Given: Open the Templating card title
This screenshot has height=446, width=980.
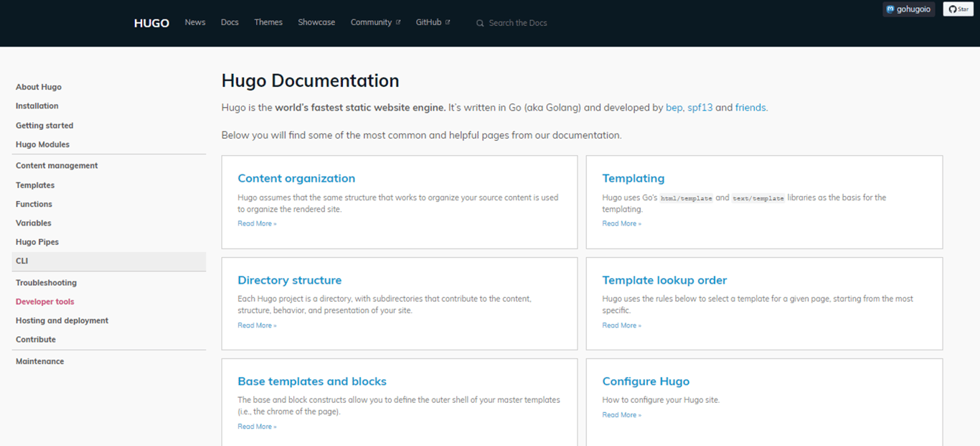Looking at the screenshot, I should click(x=633, y=178).
